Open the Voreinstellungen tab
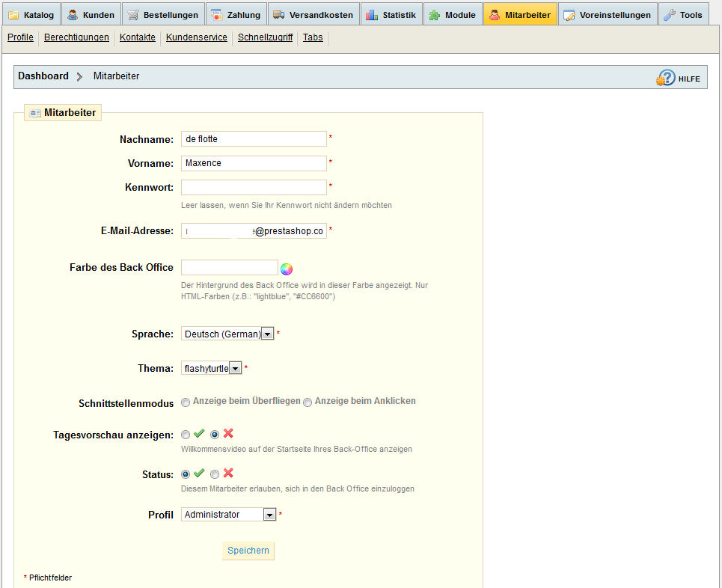722x588 pixels. [x=608, y=14]
